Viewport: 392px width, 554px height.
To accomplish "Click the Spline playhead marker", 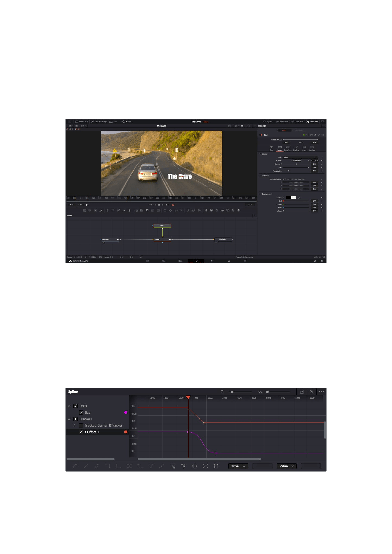I will coord(188,397).
